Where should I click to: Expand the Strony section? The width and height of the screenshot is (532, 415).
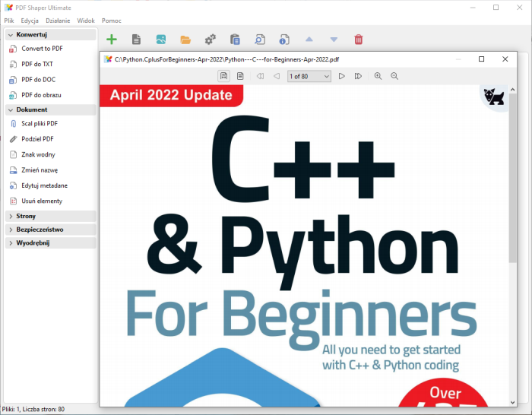point(51,216)
